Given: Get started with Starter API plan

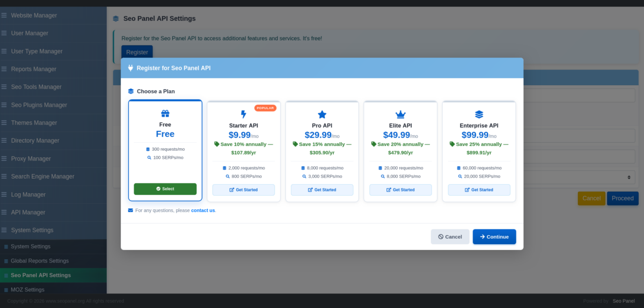Looking at the screenshot, I should coord(244,190).
